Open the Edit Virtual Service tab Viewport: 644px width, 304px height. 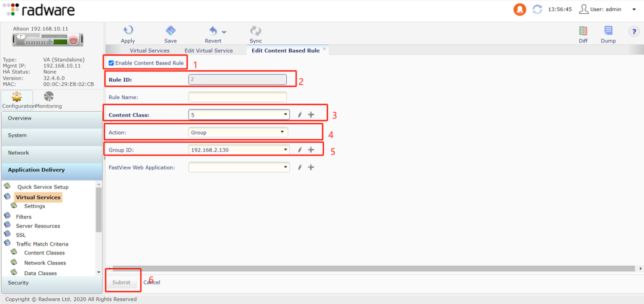(x=208, y=51)
